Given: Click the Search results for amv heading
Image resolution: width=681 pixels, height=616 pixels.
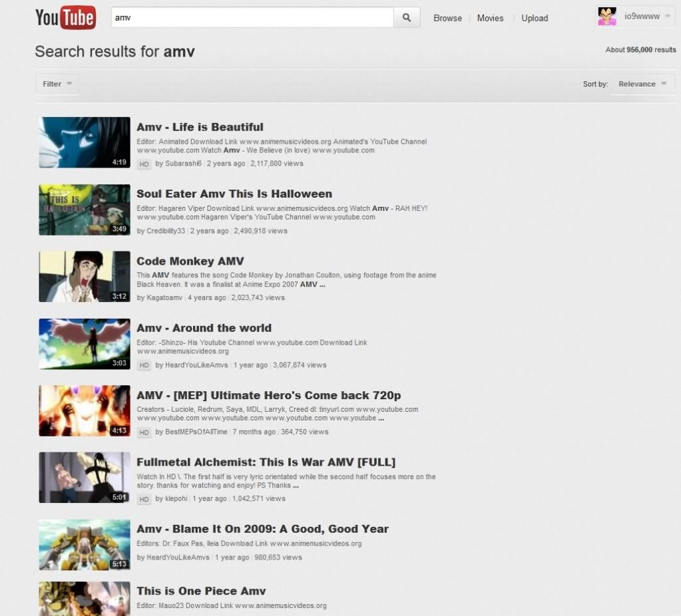Looking at the screenshot, I should [x=114, y=52].
